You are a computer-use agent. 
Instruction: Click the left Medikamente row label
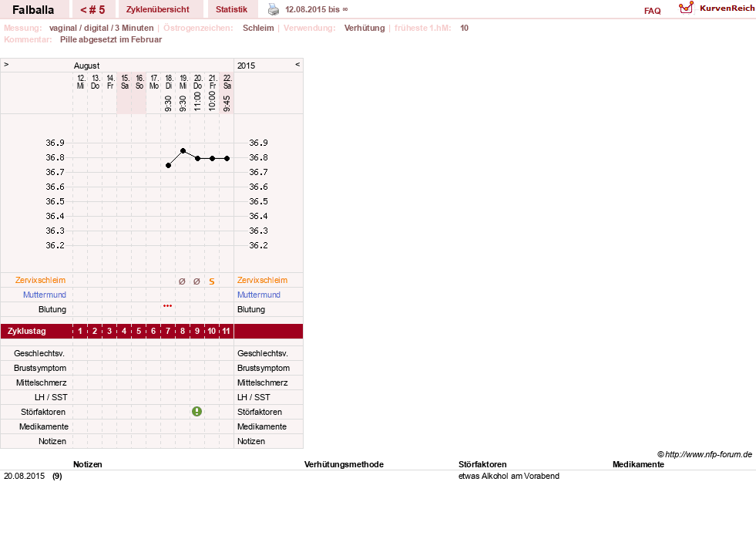(44, 426)
